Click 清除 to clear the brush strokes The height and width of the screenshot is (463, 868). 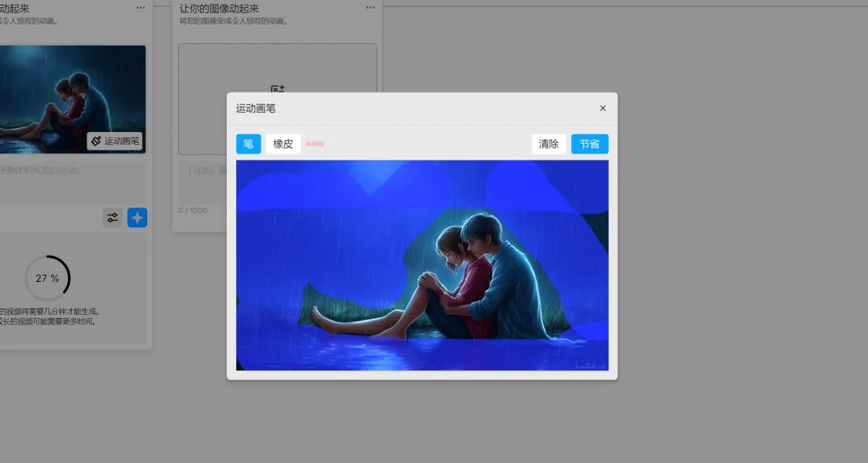548,144
